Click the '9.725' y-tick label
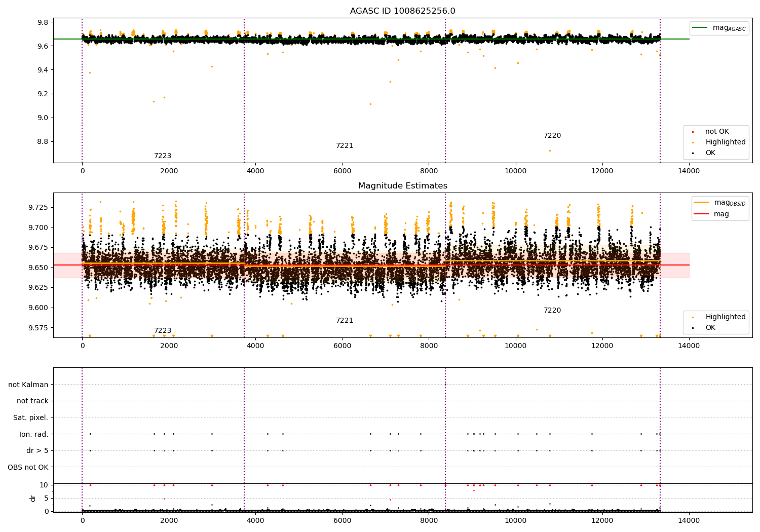This screenshot has height=532, width=760. point(39,207)
